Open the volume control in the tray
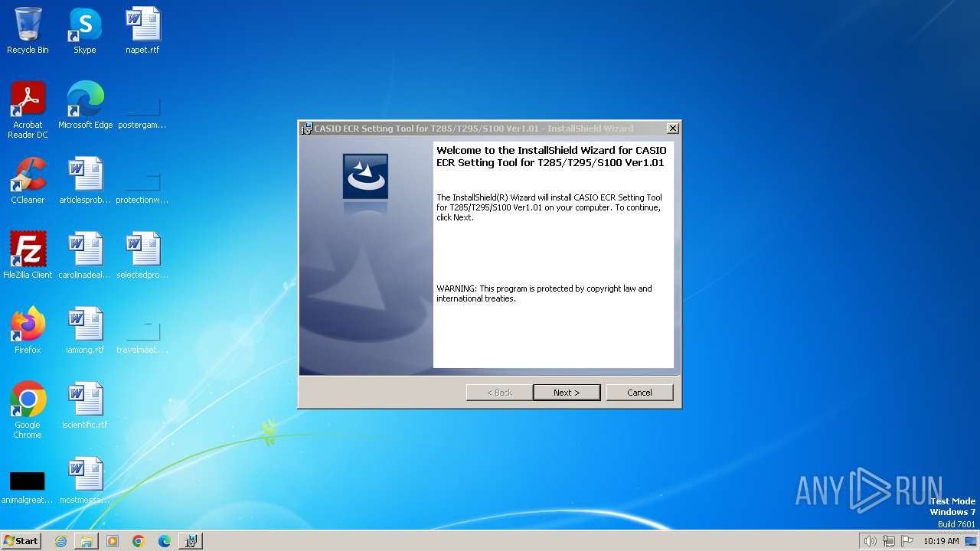Viewport: 980px width, 551px height. pyautogui.click(x=871, y=541)
